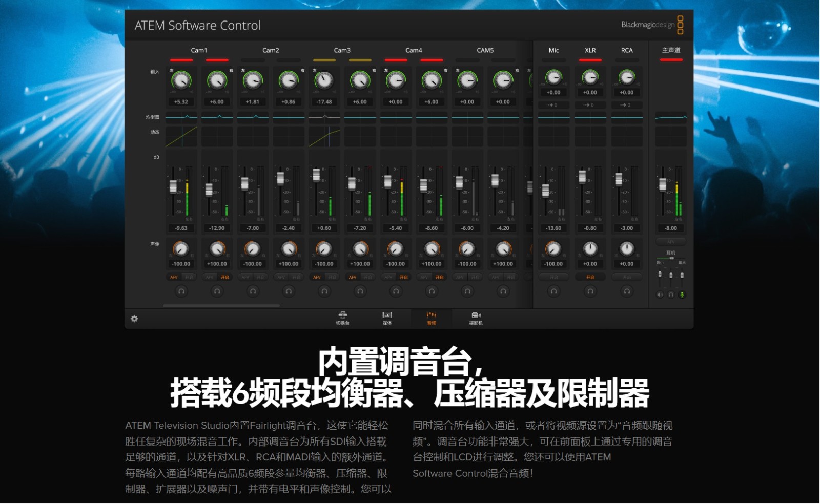Click the RCA channel headphone solo icon
Viewport: 820px width, 504px height.
[627, 291]
